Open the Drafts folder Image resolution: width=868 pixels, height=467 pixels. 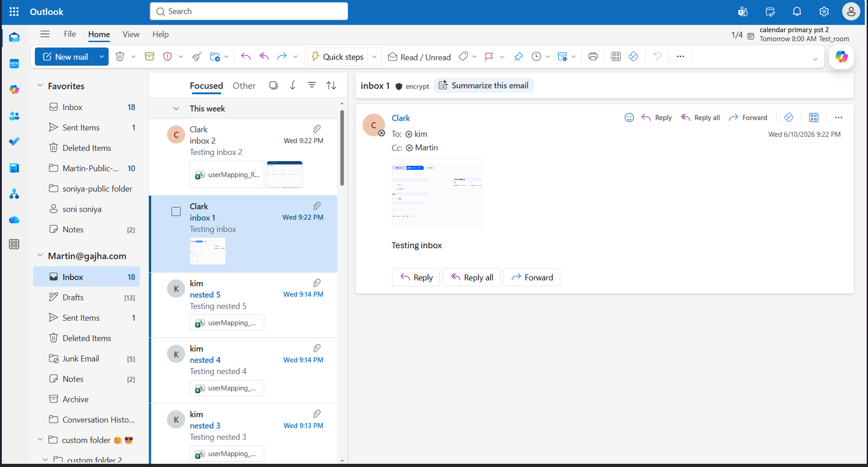[86, 297]
